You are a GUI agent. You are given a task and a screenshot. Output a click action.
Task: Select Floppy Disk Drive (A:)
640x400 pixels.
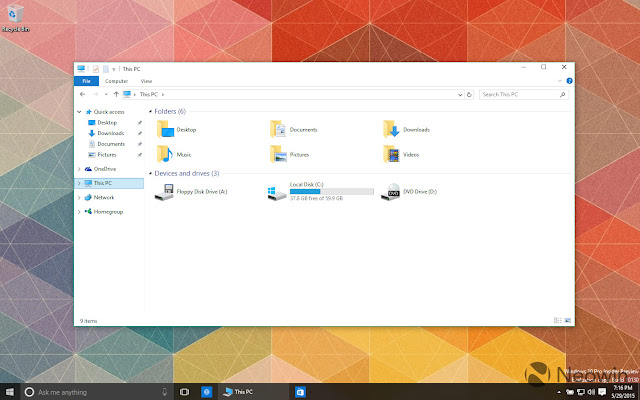pyautogui.click(x=191, y=192)
